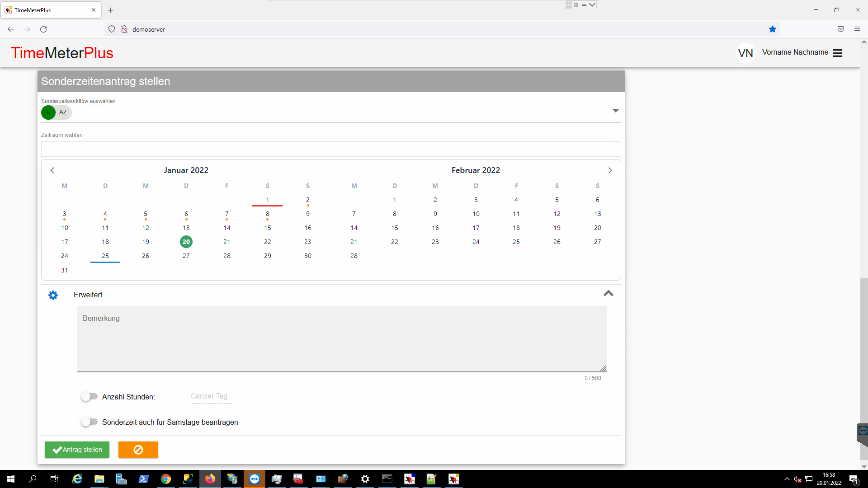
Task: Open TeamViewer from taskbar
Action: point(255,479)
